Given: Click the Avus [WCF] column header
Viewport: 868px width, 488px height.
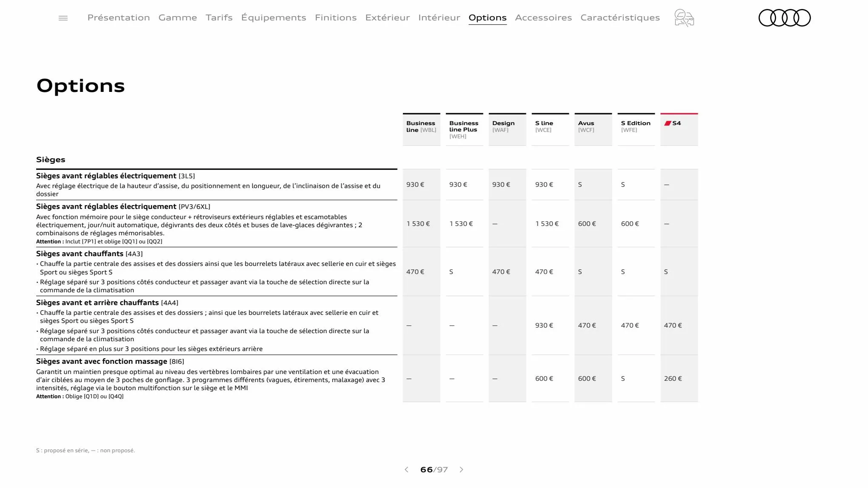Looking at the screenshot, I should (593, 129).
